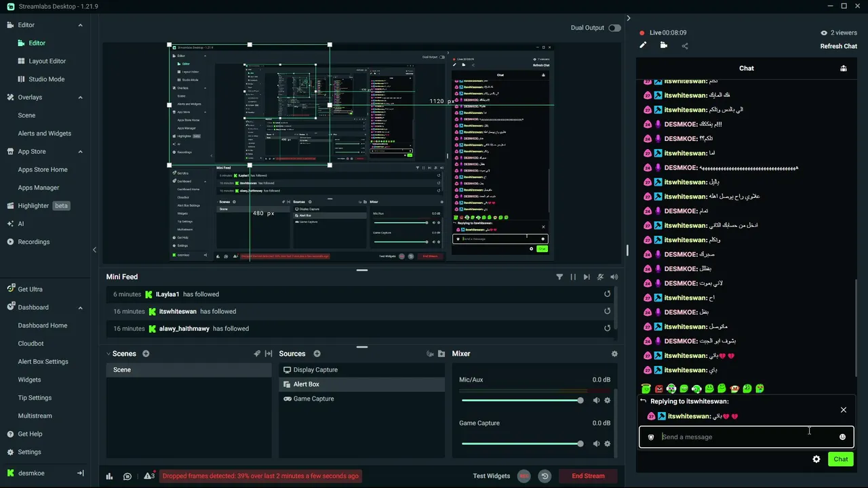
Task: Open the emoji picker in message box
Action: [842, 437]
